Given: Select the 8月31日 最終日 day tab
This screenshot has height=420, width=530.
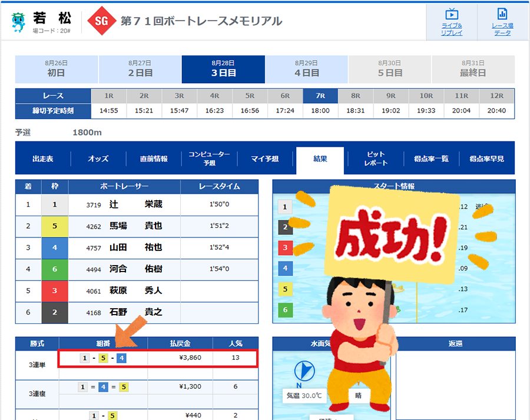Looking at the screenshot, I should tap(473, 69).
